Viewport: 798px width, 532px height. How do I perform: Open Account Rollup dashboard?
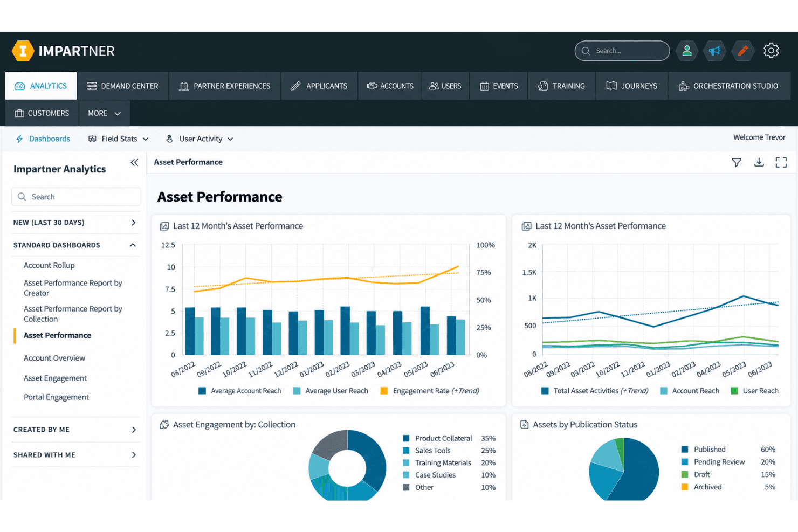pyautogui.click(x=49, y=266)
